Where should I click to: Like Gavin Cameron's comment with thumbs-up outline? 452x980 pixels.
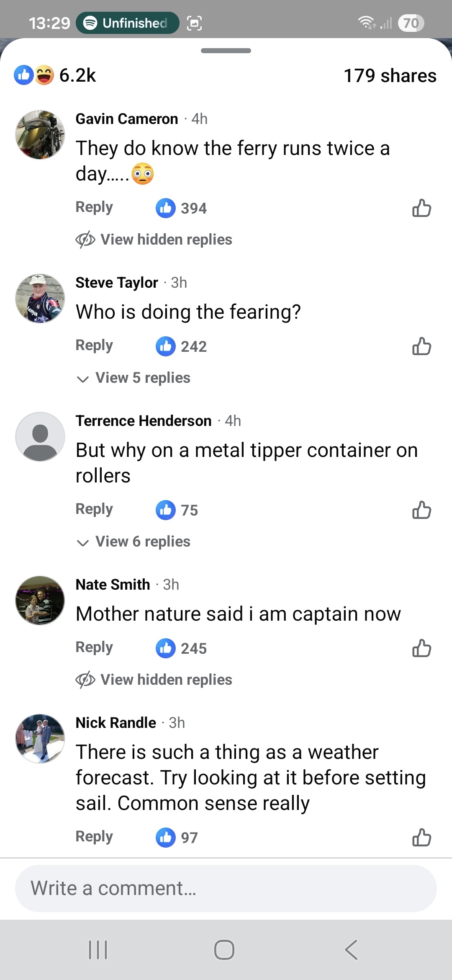pos(421,208)
